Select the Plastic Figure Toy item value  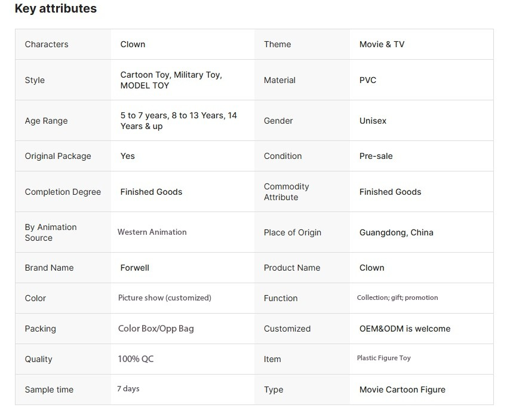[383, 358]
